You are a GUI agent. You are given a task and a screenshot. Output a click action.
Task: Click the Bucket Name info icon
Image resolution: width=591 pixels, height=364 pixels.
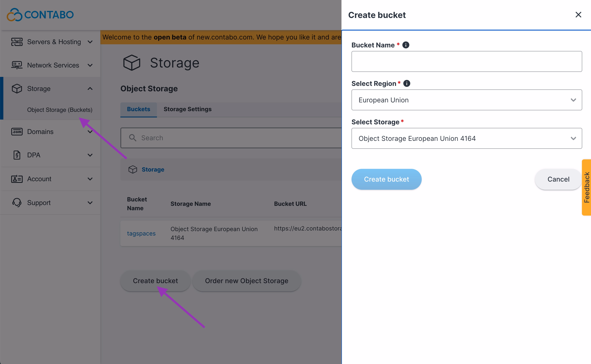[406, 45]
